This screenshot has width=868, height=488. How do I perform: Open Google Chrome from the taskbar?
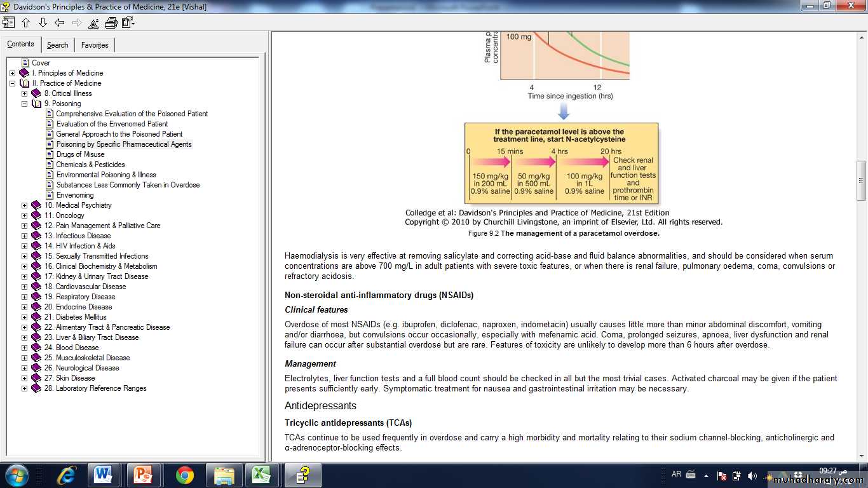coord(185,475)
